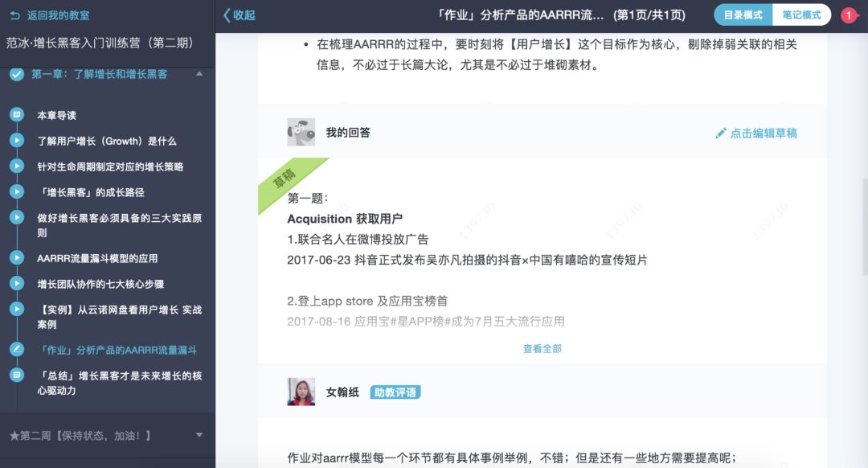Click the edit icon beside「作业」分析产品的AARRR流量漏斗

pyautogui.click(x=17, y=350)
